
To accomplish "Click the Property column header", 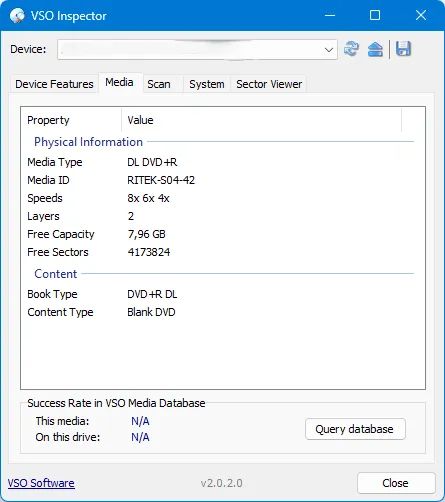I will pos(71,120).
